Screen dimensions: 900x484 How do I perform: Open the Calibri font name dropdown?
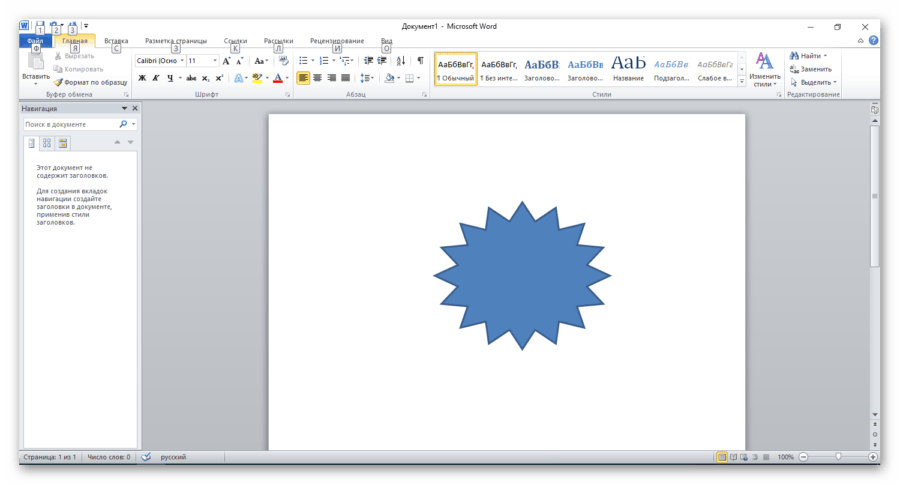[x=160, y=61]
